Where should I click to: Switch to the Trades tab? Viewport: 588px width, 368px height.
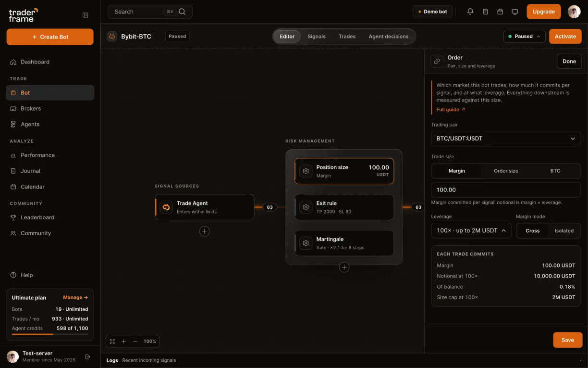pos(347,37)
